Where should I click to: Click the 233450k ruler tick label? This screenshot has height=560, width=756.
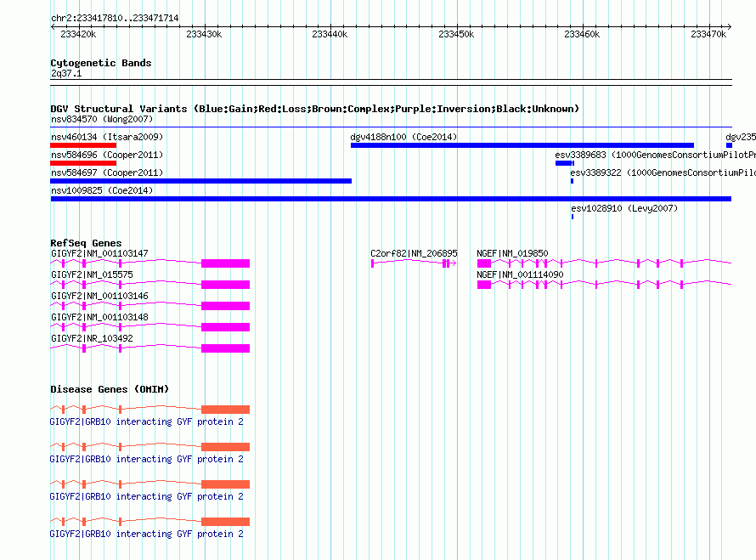tap(456, 34)
